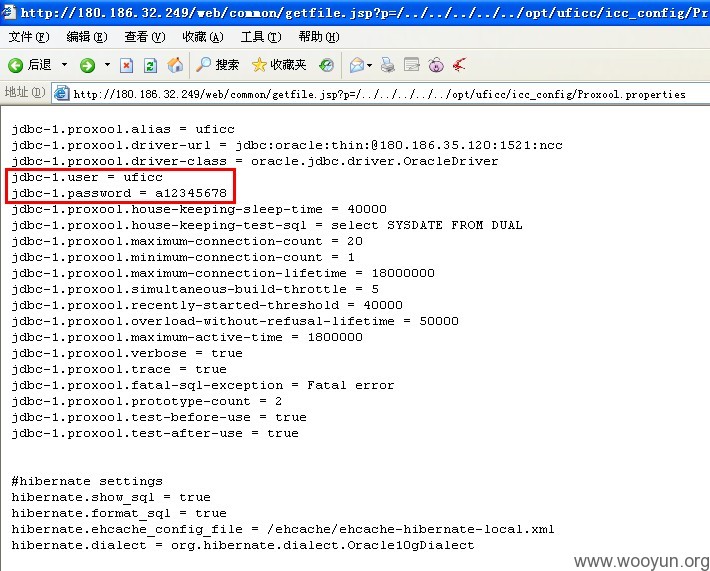Open the Favorites (收藏夹) star button
710x571 pixels.
click(x=279, y=65)
